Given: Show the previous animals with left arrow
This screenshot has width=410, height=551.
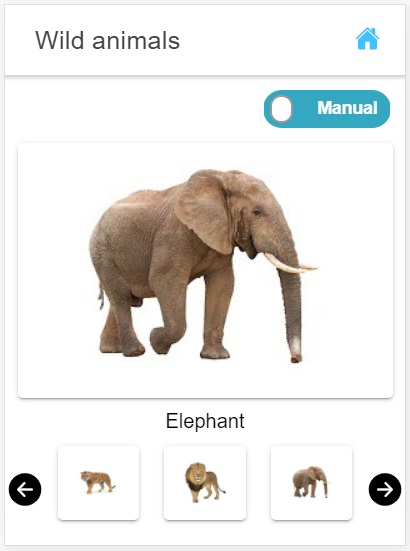Looking at the screenshot, I should pos(25,489).
